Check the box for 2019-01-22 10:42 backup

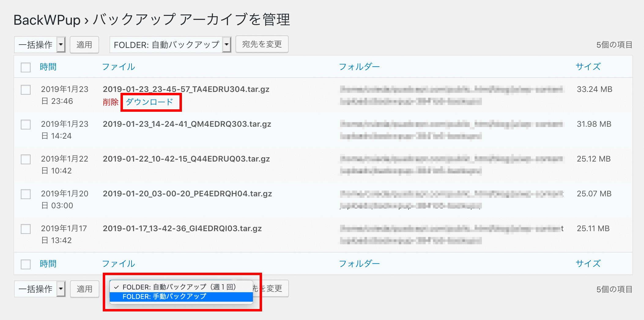click(26, 159)
